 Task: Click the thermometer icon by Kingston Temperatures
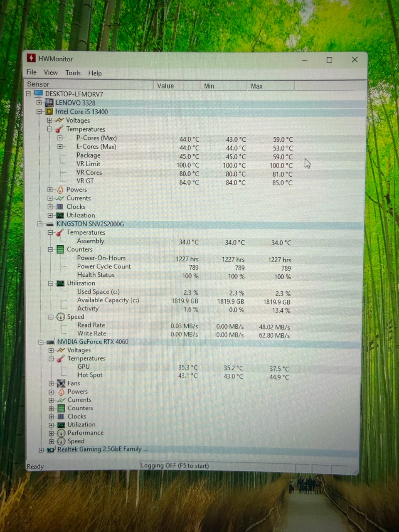(x=61, y=232)
